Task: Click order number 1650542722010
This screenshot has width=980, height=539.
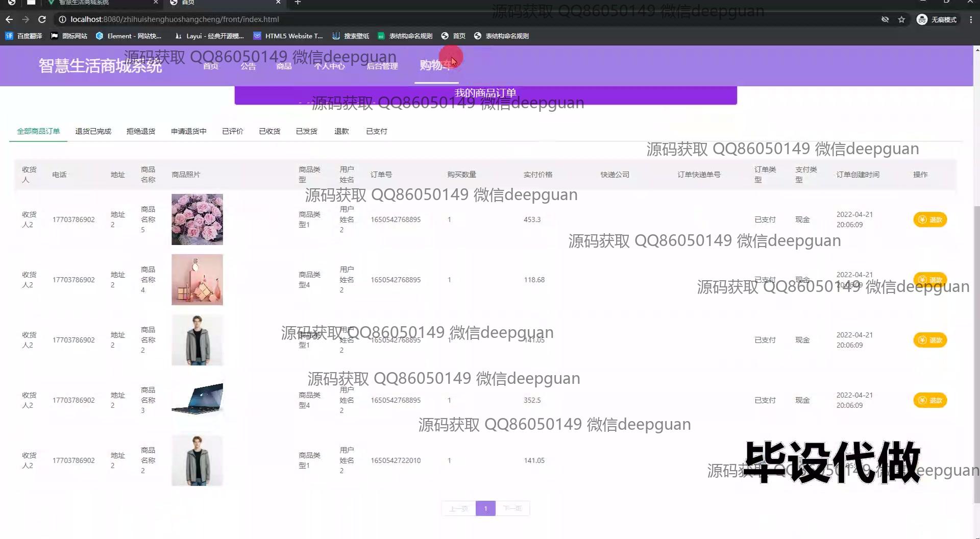Action: 396,460
